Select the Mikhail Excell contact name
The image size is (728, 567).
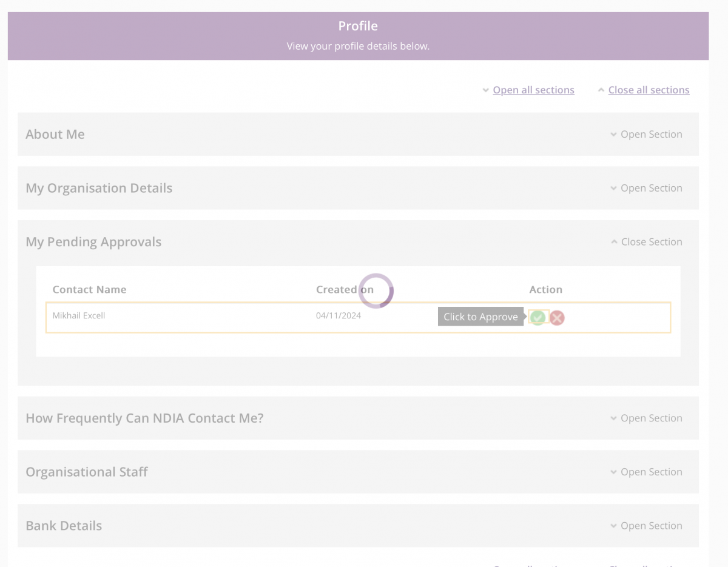[x=79, y=315]
